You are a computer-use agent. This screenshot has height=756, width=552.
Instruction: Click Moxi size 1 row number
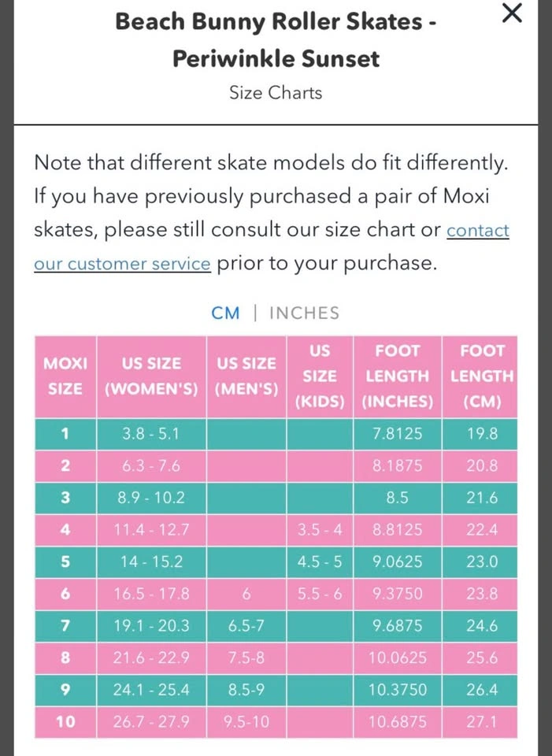[x=65, y=433]
